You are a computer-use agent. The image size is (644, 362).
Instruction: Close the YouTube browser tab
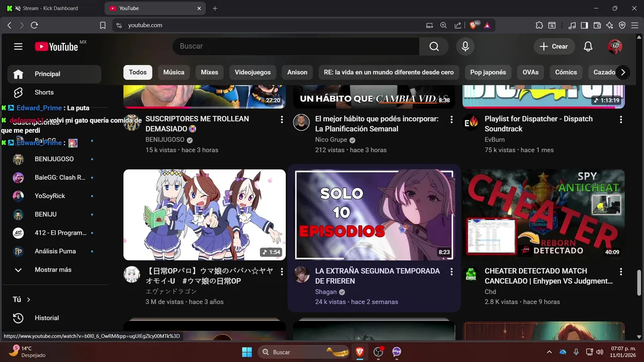click(x=199, y=8)
